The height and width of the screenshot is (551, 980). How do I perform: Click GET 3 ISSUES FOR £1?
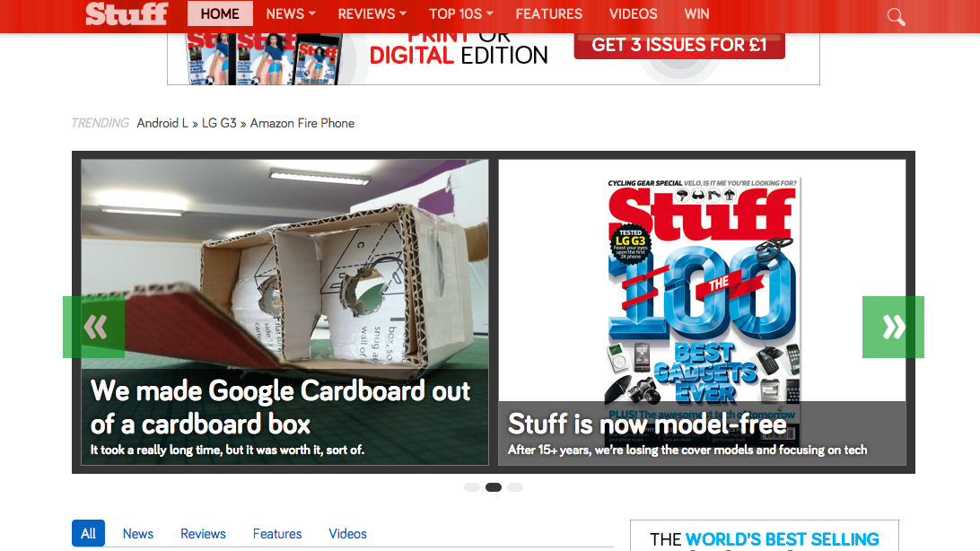(x=679, y=45)
